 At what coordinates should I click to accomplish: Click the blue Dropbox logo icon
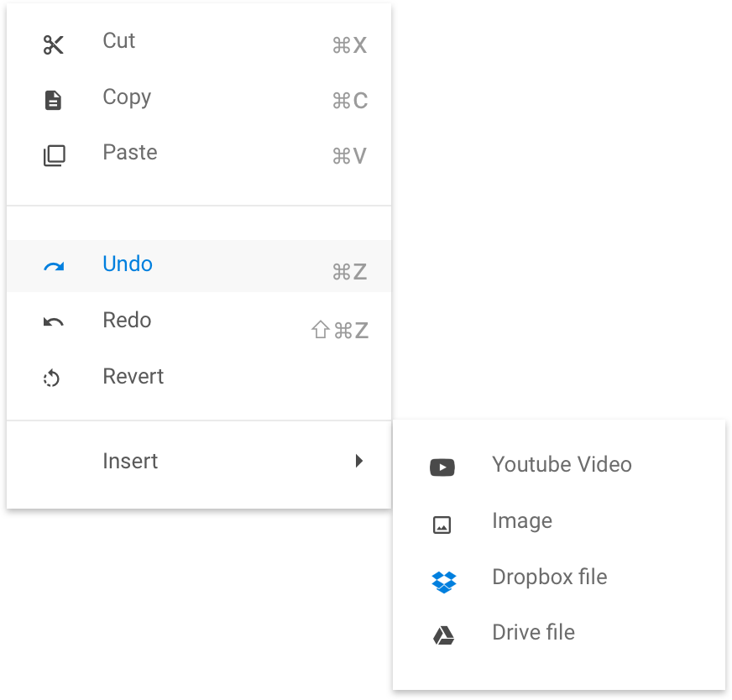point(444,582)
